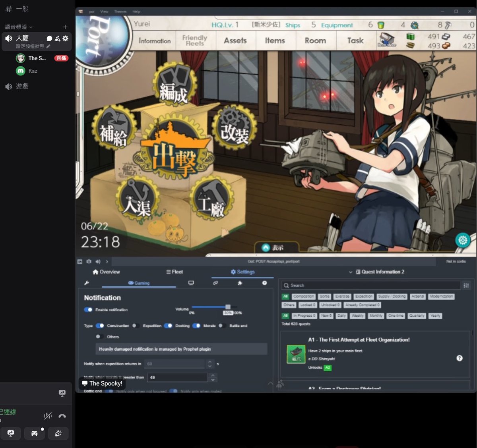The width and height of the screenshot is (477, 448).
Task: Open poi developer tools terminal icon
Action: pos(80,261)
